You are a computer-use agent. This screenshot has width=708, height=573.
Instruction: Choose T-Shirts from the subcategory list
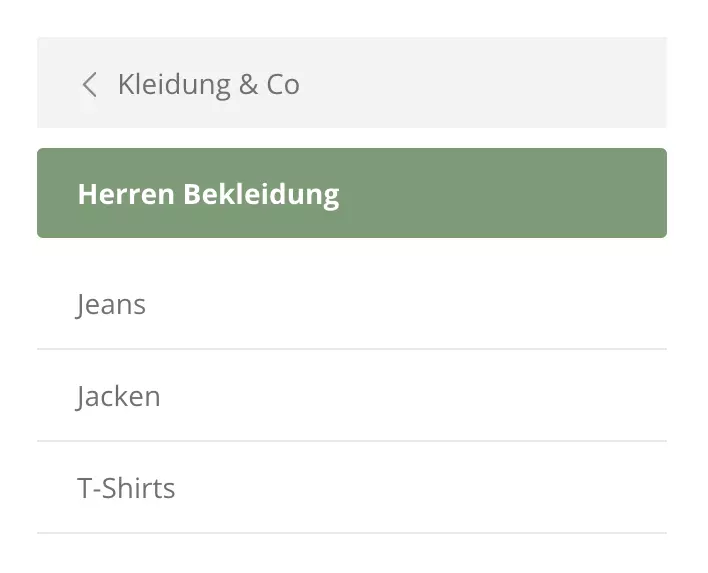tap(126, 488)
